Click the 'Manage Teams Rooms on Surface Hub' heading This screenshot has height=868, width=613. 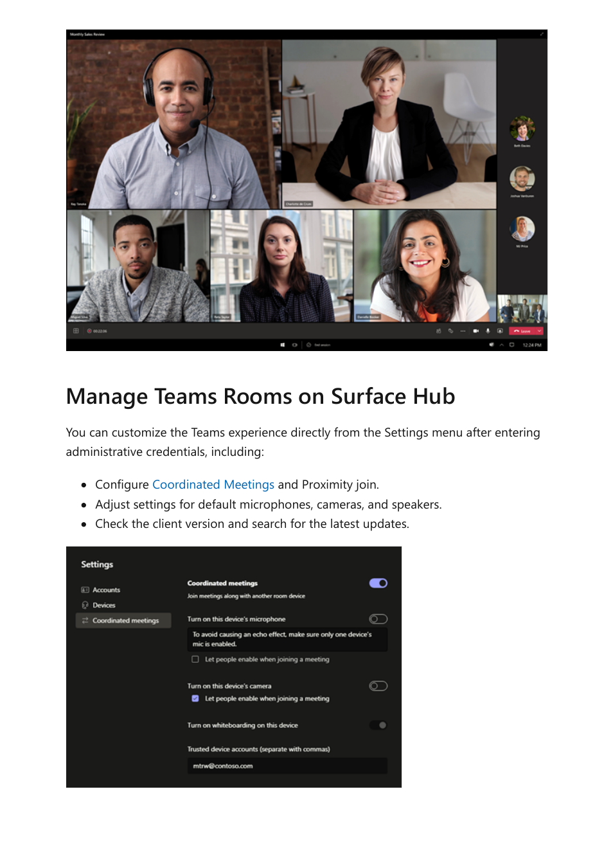tap(260, 397)
